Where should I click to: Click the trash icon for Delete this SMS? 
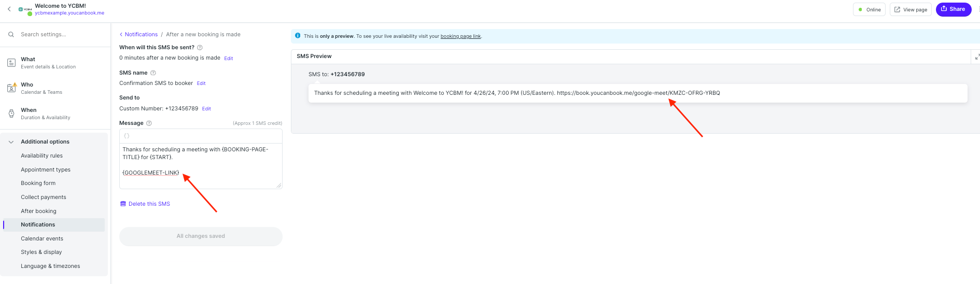[x=123, y=204]
